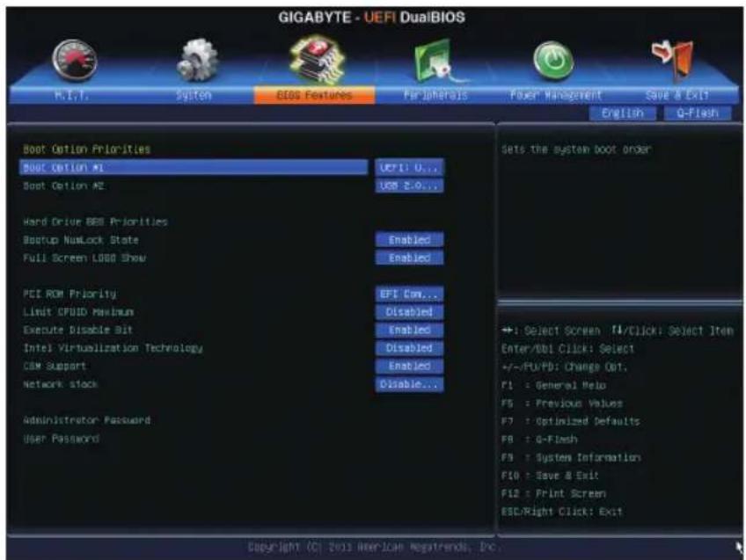This screenshot has height=560, width=746.
Task: Open Hard Drive BBS Priorities
Action: pyautogui.click(x=95, y=222)
